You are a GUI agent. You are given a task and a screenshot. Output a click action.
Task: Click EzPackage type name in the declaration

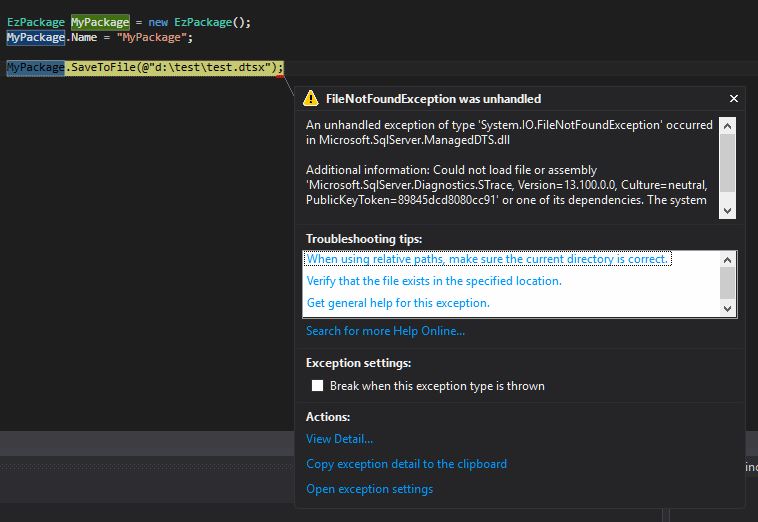click(36, 22)
